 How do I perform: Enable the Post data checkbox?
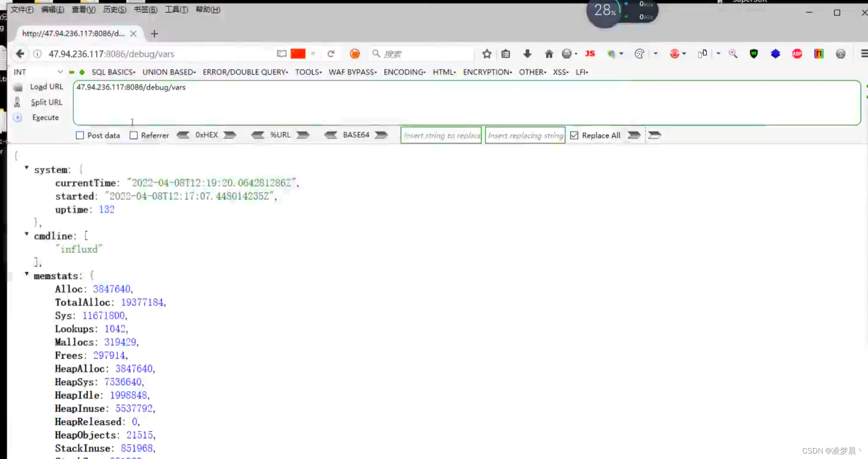tap(80, 135)
